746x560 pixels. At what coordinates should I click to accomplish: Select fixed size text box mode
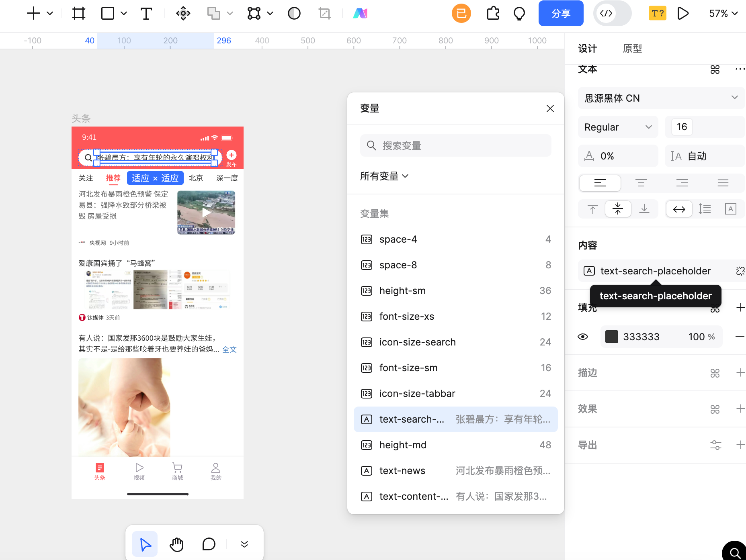tap(730, 209)
